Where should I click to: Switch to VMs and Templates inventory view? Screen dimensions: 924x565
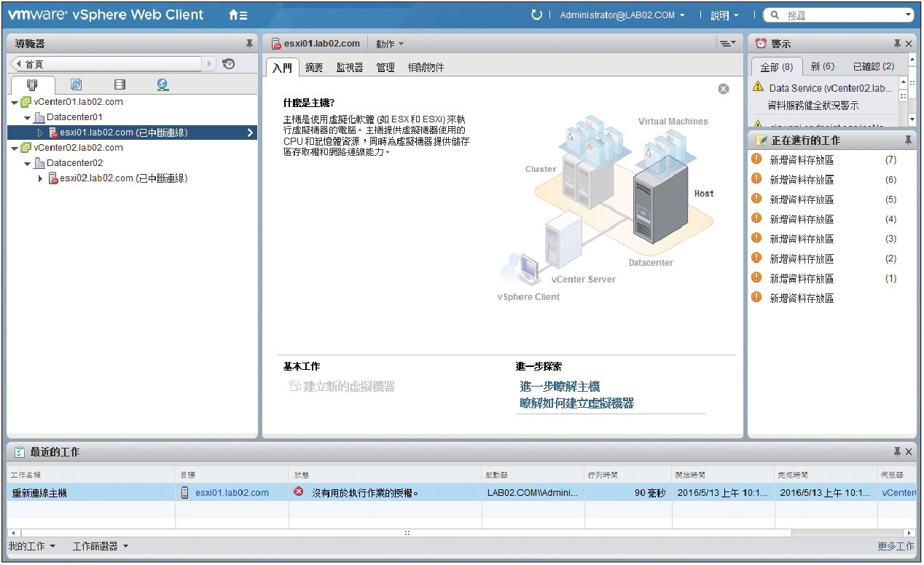pos(76,84)
